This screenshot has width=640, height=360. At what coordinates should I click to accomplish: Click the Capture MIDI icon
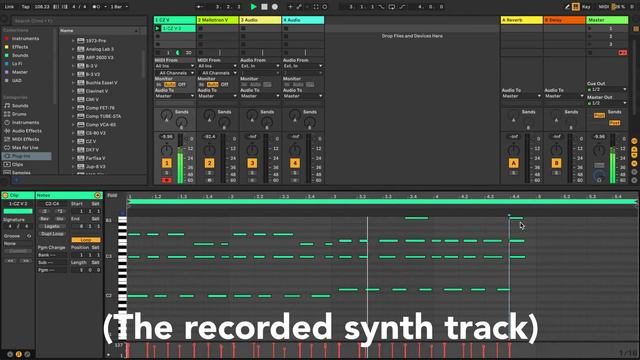pyautogui.click(x=316, y=7)
